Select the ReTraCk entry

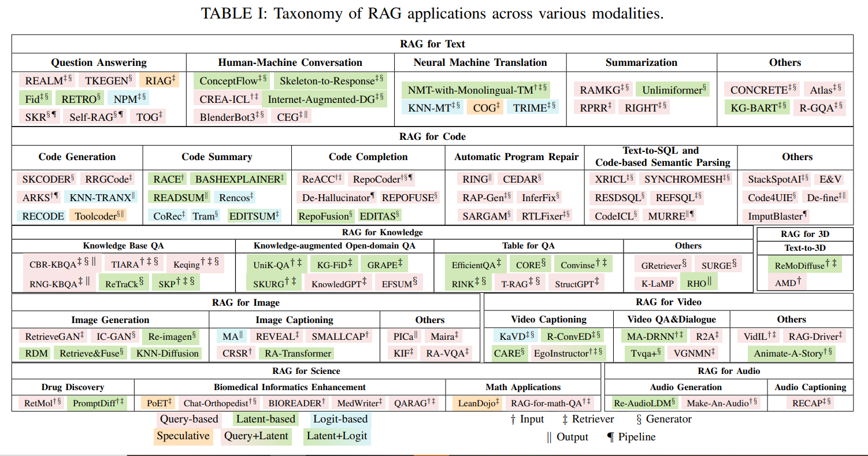click(x=124, y=283)
